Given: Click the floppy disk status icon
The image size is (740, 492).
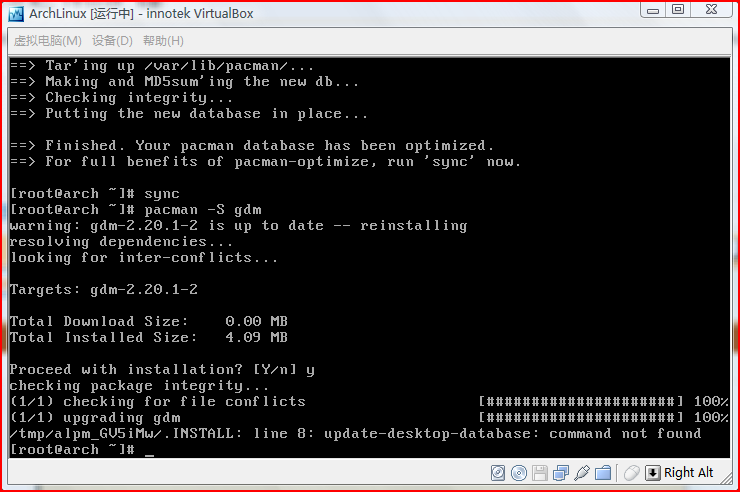Looking at the screenshot, I should click(x=539, y=473).
